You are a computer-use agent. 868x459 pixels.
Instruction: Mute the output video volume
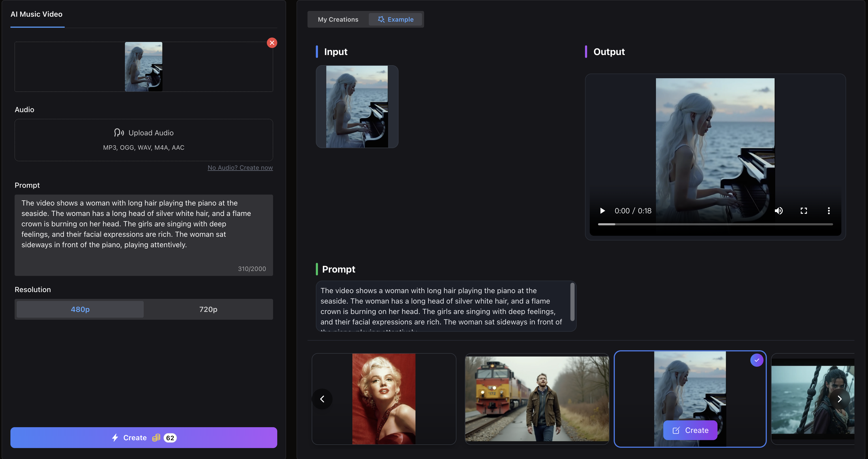click(x=778, y=211)
